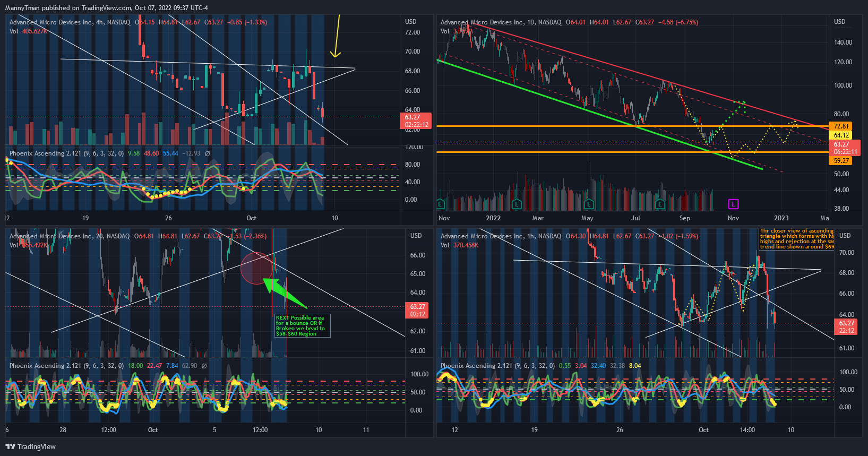This screenshot has width=868, height=456.
Task: Click the red 63.27 label with 02:22:12
Action: [x=417, y=121]
